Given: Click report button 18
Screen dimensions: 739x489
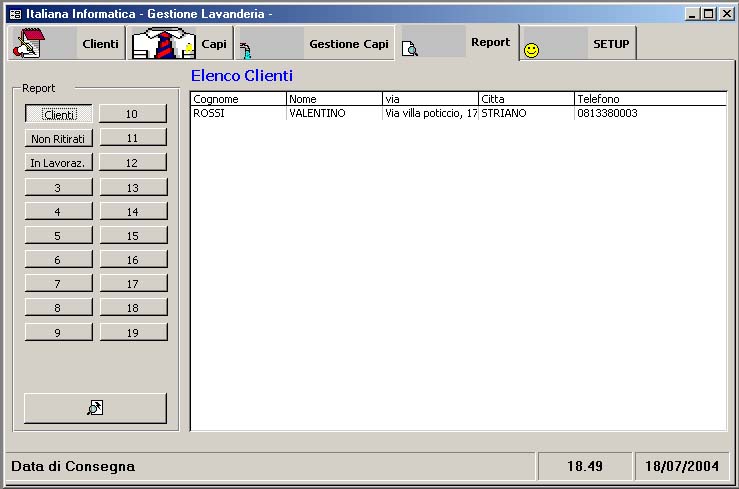Looking at the screenshot, I should pyautogui.click(x=133, y=308).
